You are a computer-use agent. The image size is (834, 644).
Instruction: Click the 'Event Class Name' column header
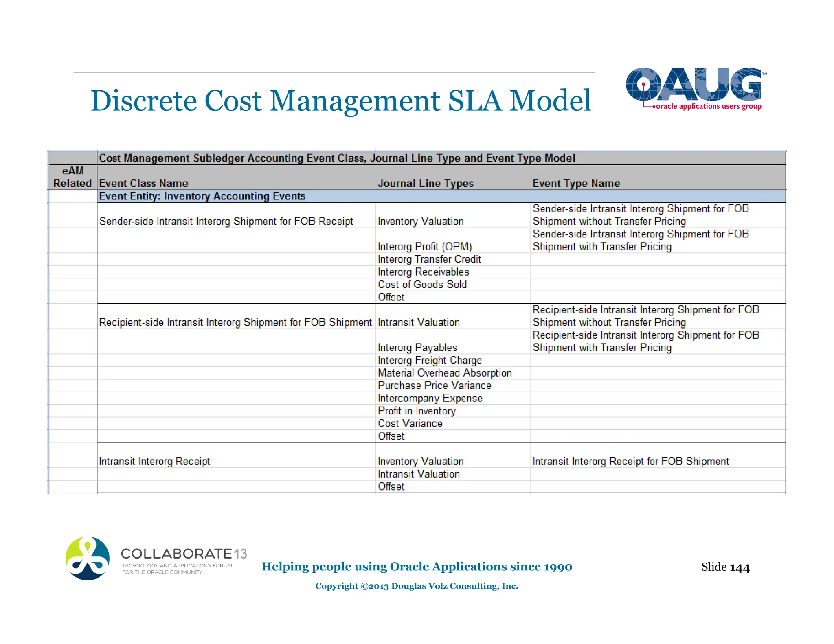(144, 184)
